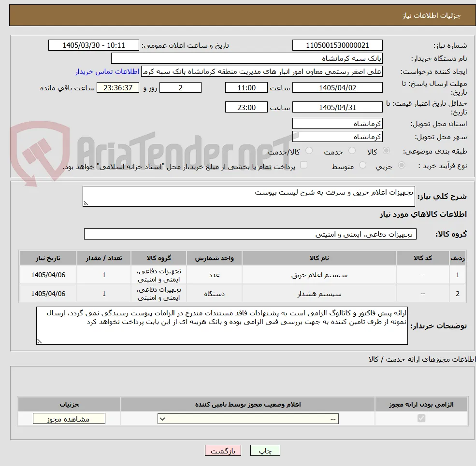Viewport: 476px width, 466px height.
Task: Click the buyer name field بانک سپه کرمانشاه
Action: click(246, 58)
